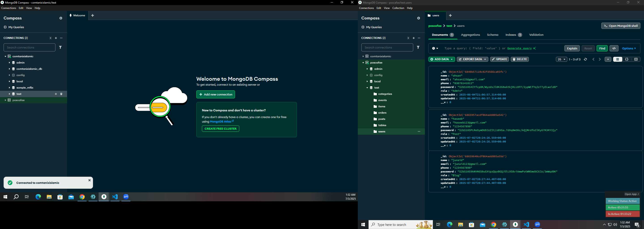644x229 pixels.
Task: Change documents per page dropdown 25
Action: point(561,59)
